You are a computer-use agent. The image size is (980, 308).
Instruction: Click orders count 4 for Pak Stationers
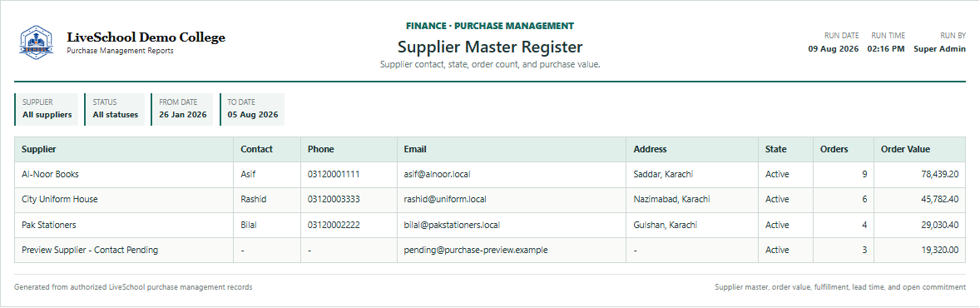(864, 225)
